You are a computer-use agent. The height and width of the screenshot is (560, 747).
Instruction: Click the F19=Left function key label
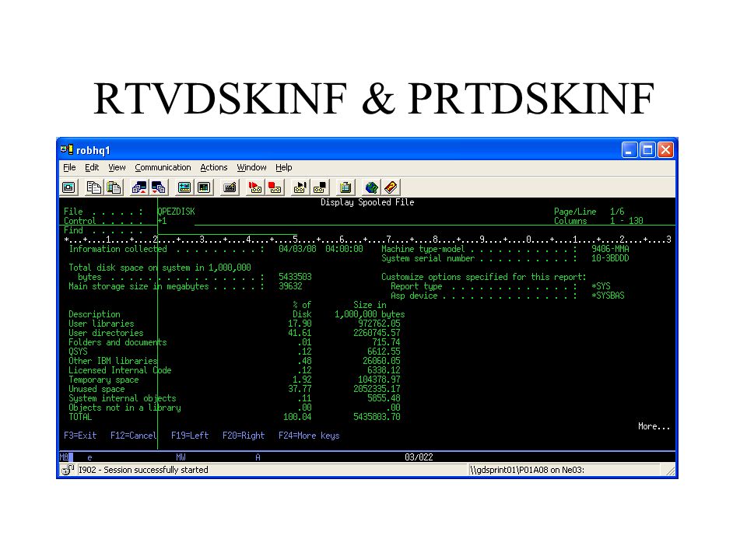190,436
